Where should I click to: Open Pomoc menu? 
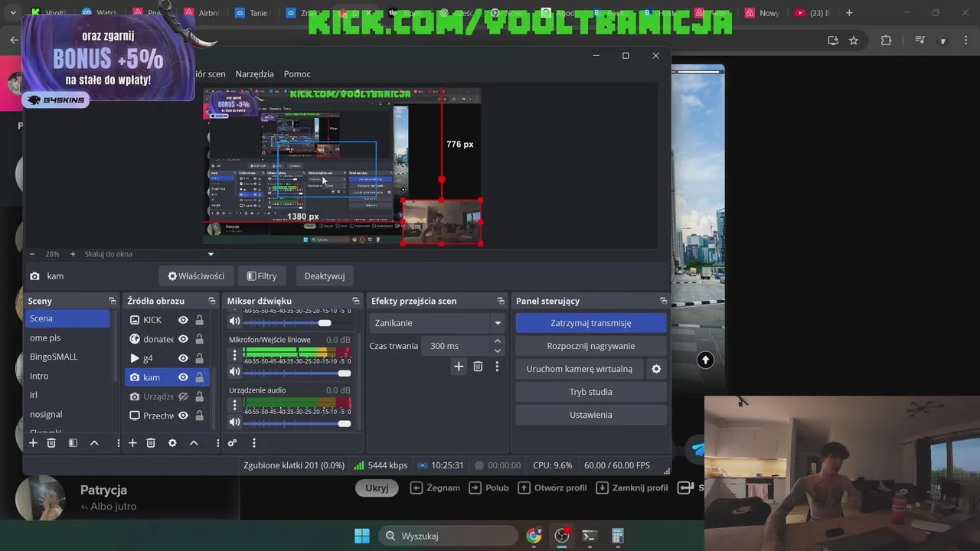[x=297, y=74]
